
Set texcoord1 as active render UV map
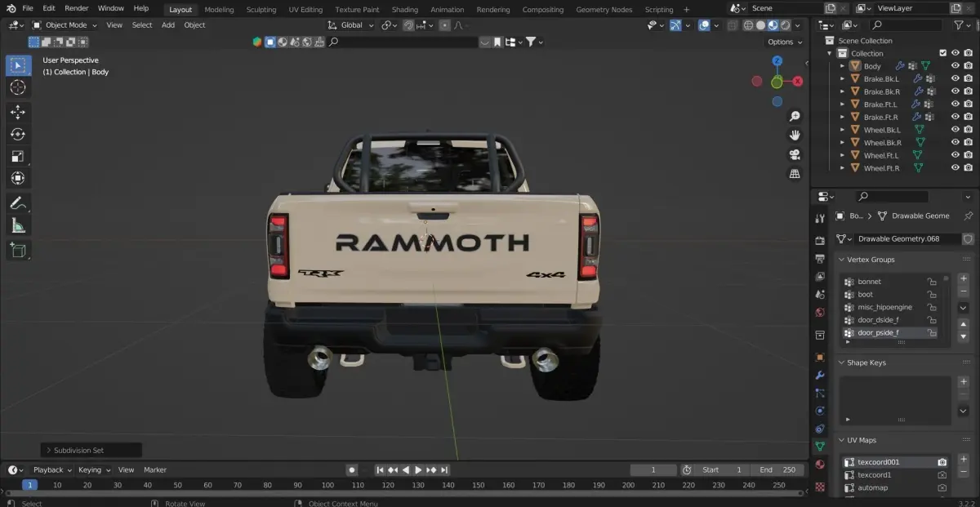click(942, 475)
